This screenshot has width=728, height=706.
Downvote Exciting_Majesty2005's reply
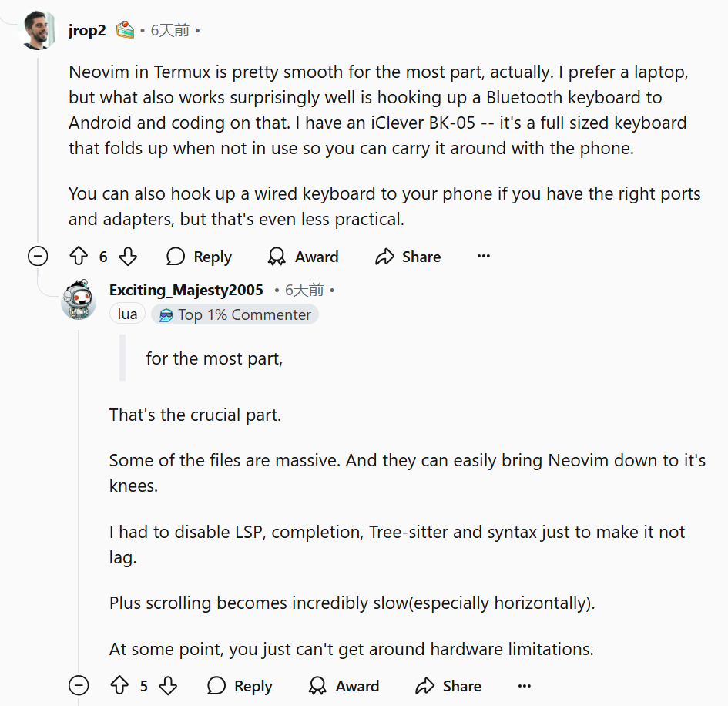[x=169, y=685]
